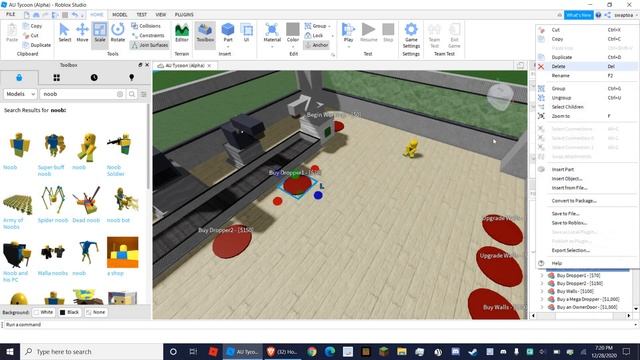
Task: Select the Select tool in ribbon
Action: click(x=64, y=33)
